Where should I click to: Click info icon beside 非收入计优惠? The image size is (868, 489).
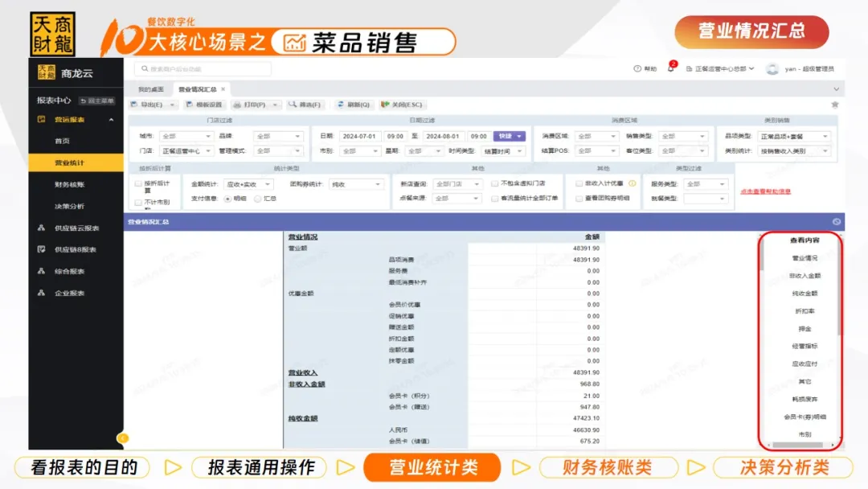pyautogui.click(x=633, y=183)
